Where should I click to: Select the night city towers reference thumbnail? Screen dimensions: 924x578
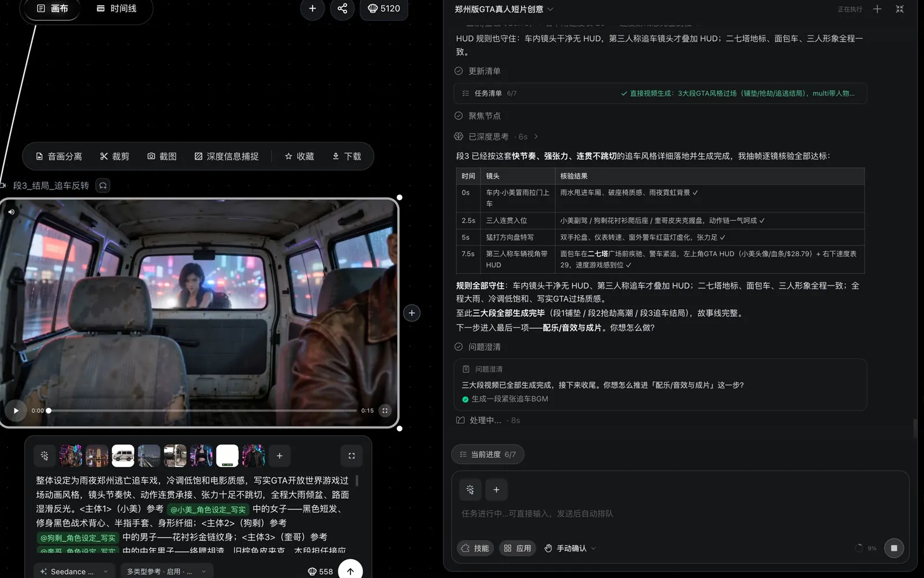coord(97,456)
